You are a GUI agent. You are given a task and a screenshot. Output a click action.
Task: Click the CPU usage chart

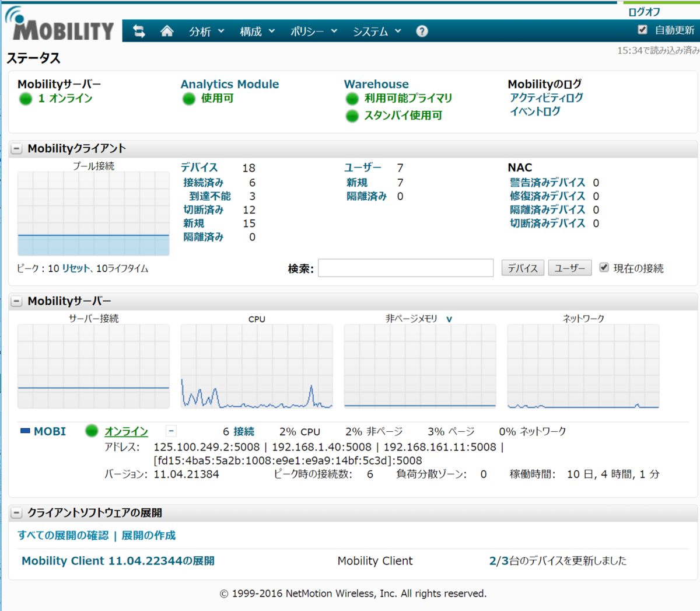(x=257, y=366)
